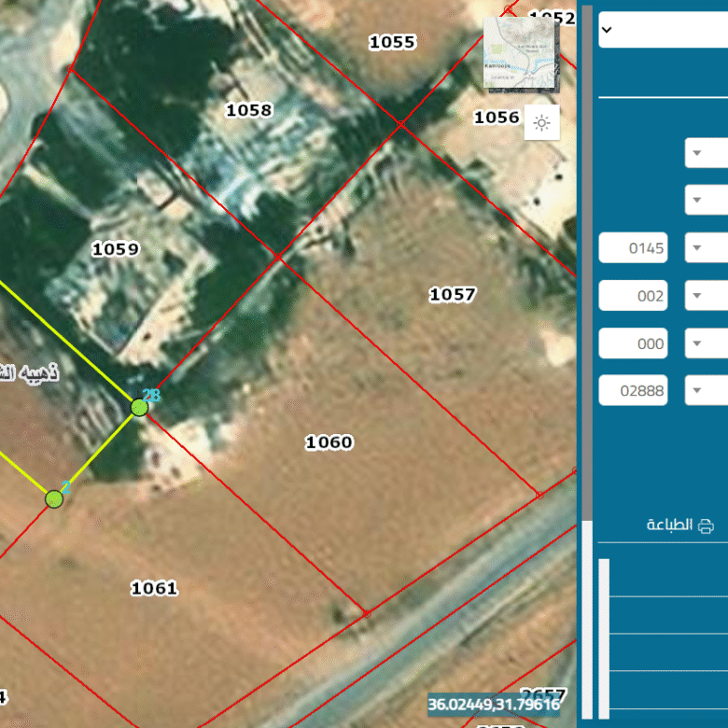This screenshot has width=728, height=728.
Task: Select the green vertex point labeled 2
Action: click(54, 498)
